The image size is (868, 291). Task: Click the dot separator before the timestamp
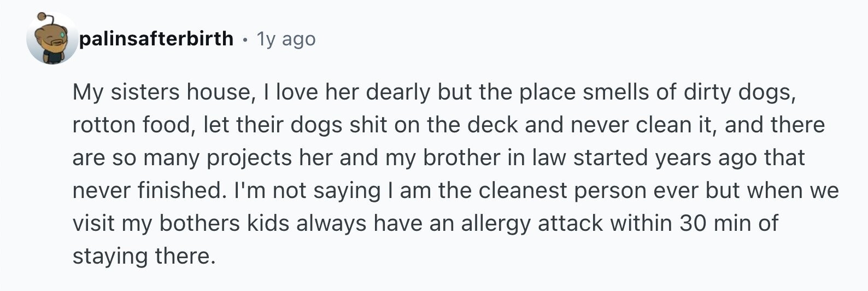[245, 39]
